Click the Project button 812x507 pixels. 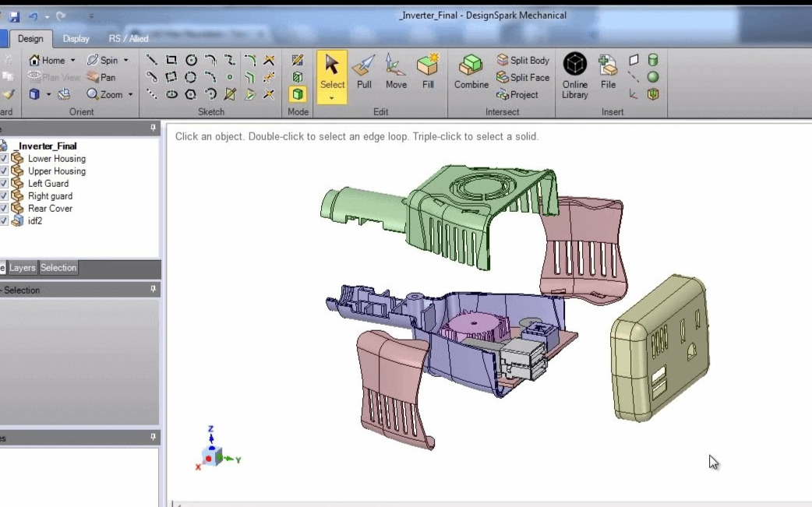[x=517, y=95]
